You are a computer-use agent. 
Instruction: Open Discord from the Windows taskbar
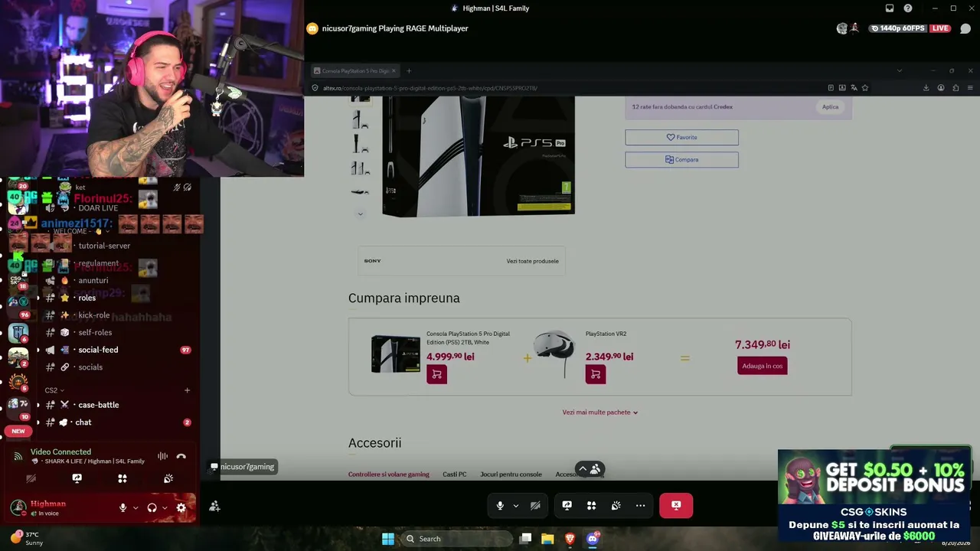pos(592,539)
